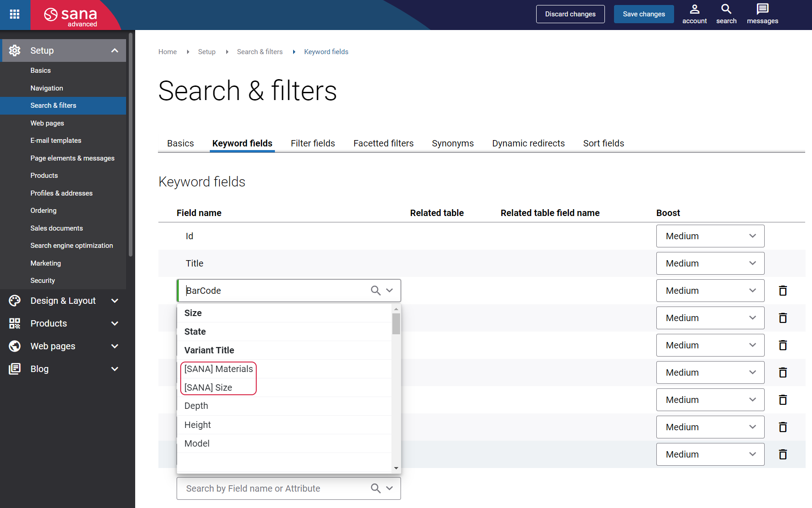This screenshot has width=812, height=508.
Task: Expand the Web pages sidebar section
Action: 115,346
